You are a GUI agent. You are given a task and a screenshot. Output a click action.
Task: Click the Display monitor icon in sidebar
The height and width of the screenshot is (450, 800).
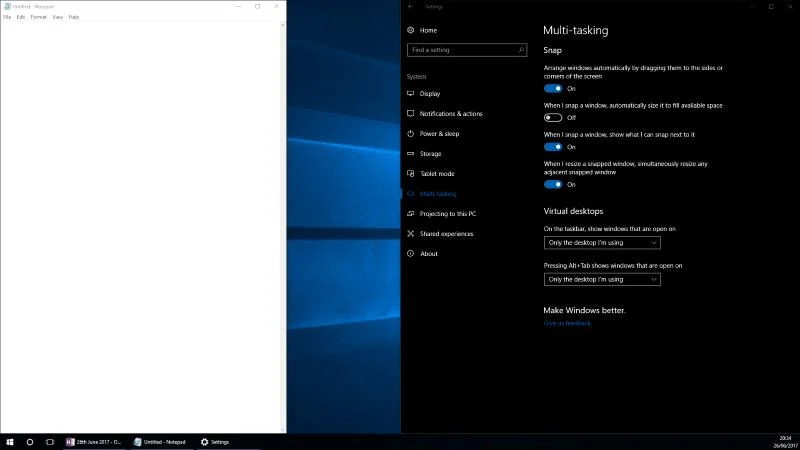point(411,93)
